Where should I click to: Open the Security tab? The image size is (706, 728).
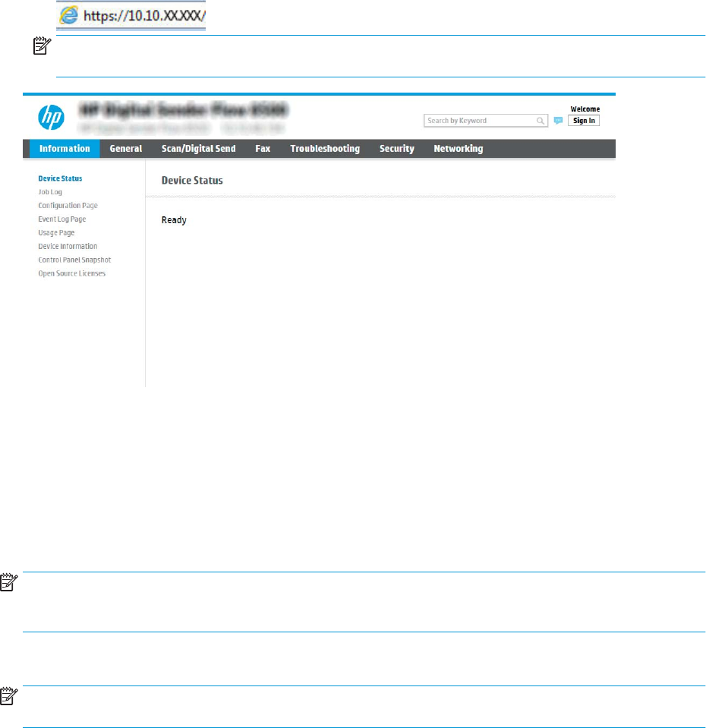click(x=397, y=149)
